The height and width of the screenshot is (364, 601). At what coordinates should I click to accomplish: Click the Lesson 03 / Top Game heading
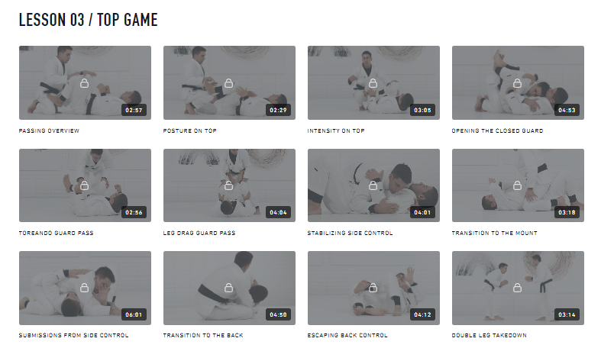click(x=88, y=20)
